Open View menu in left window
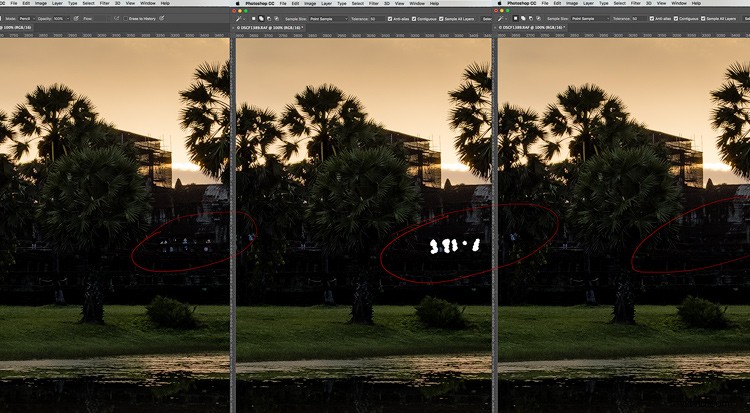The image size is (750, 413). [x=130, y=3]
